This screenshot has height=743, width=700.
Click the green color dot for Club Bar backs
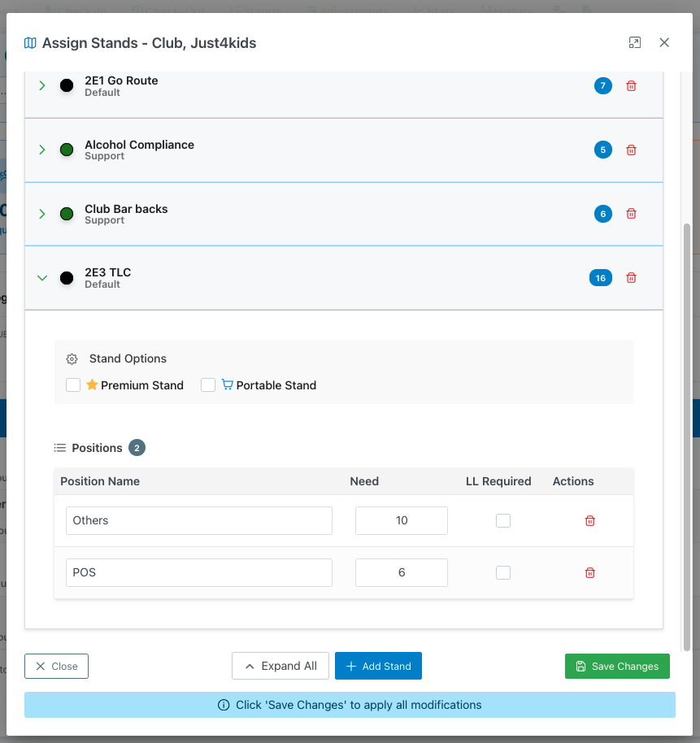(67, 214)
